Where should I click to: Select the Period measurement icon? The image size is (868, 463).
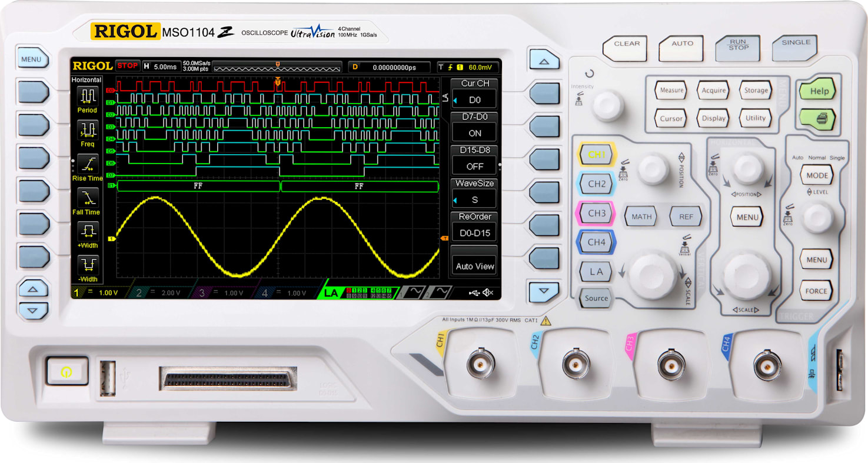coord(87,96)
